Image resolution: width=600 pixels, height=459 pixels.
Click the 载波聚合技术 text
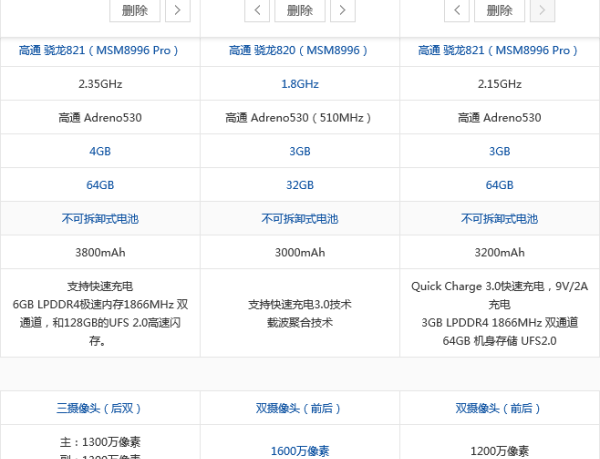click(x=300, y=323)
